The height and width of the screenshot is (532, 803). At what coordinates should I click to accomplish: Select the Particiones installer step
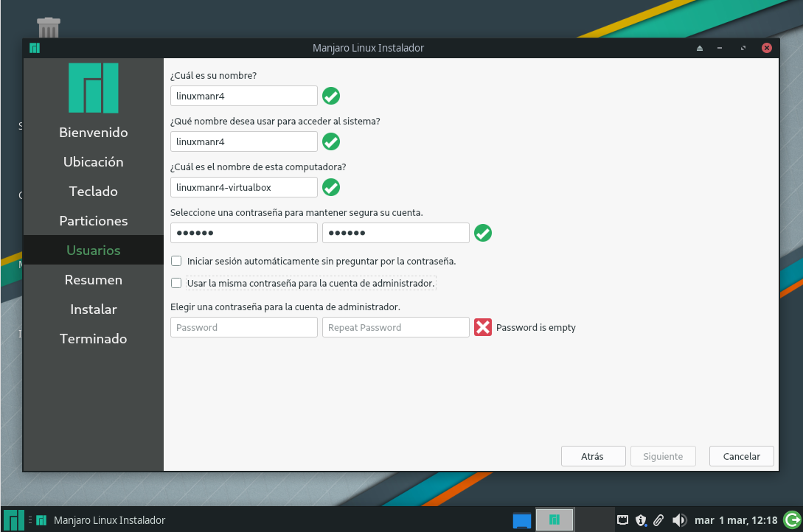coord(93,220)
